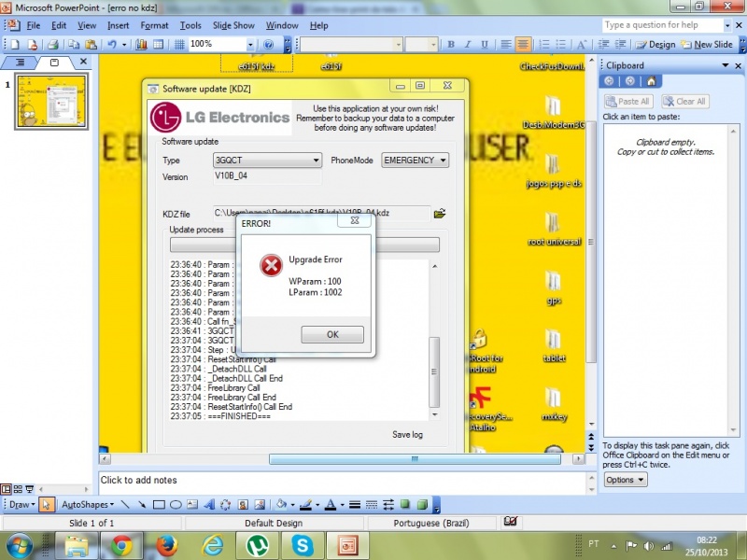Open the Line Style picker
This screenshot has width=747, height=560.
click(355, 504)
